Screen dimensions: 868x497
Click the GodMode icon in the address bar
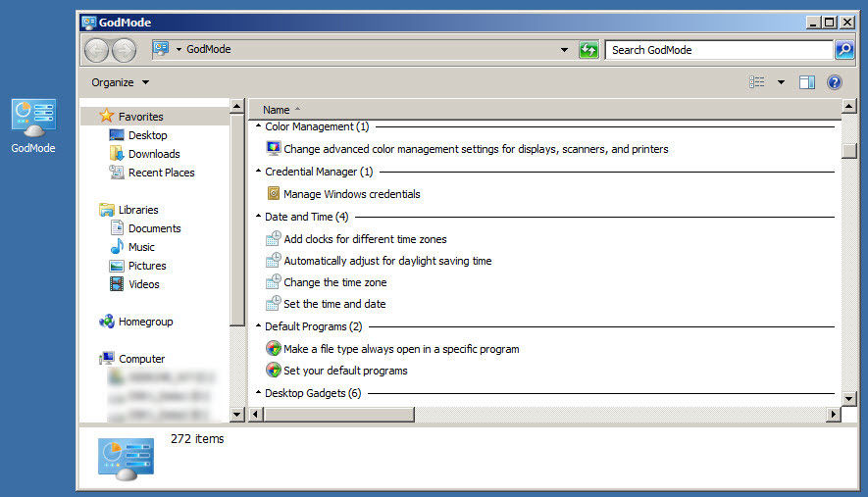(161, 49)
